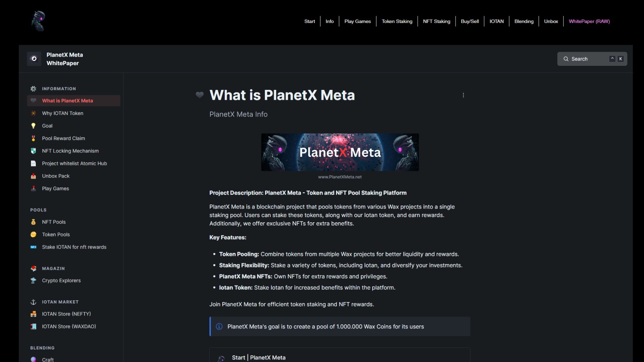The width and height of the screenshot is (644, 362).
Task: Switch to the NFT Staking section in the navbar
Action: (x=436, y=21)
